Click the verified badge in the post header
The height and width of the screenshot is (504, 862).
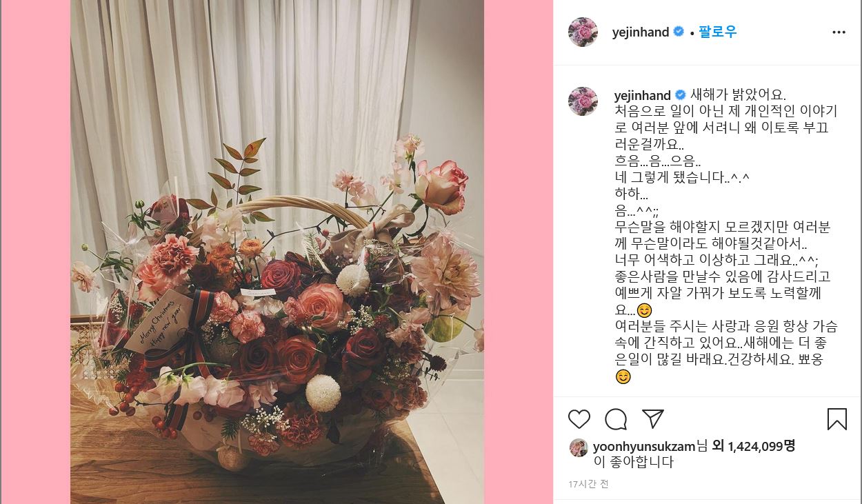(x=679, y=32)
